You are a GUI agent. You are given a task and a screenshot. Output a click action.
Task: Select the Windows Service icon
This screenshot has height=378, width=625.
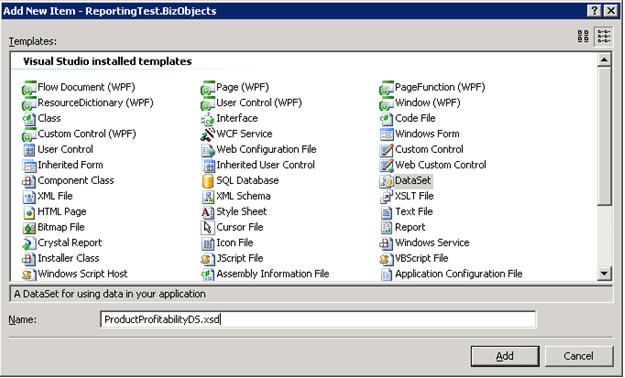(x=386, y=243)
